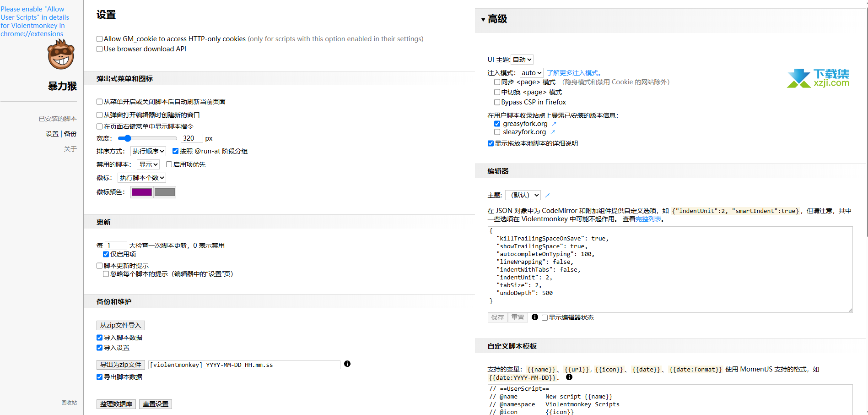Check Bypass CSP in Firefox
This screenshot has width=868, height=415.
click(x=497, y=102)
